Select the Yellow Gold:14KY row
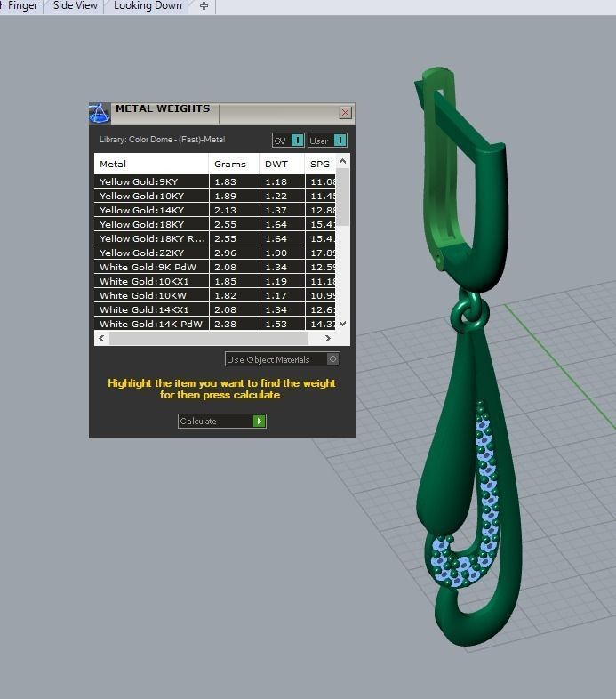The width and height of the screenshot is (616, 699). 215,210
